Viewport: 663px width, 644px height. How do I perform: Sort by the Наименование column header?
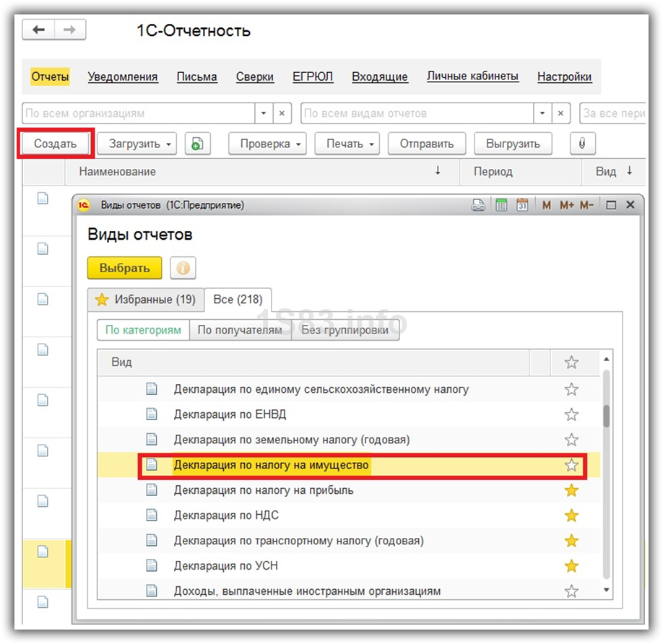pos(262,172)
